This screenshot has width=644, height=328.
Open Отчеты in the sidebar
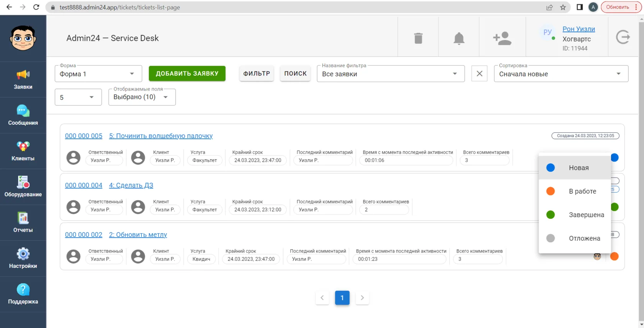coord(23,223)
